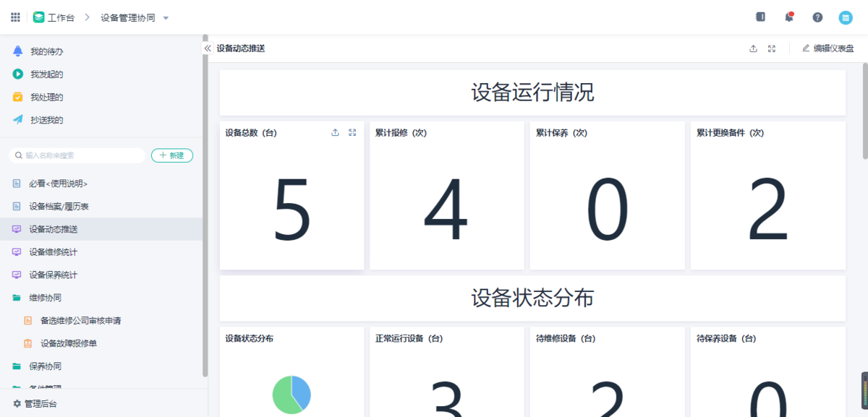Click the 工作台 logo icon
This screenshot has width=868, height=417.
38,17
